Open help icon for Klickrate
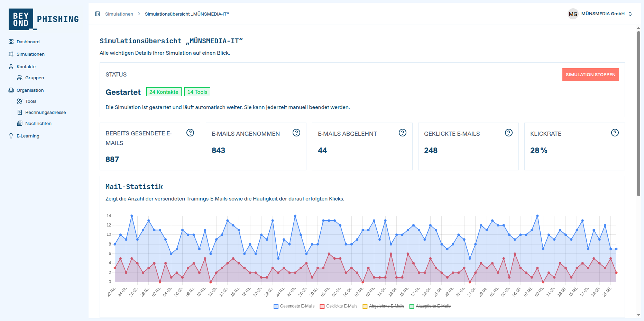Viewport: 644px width, 321px height. (615, 133)
